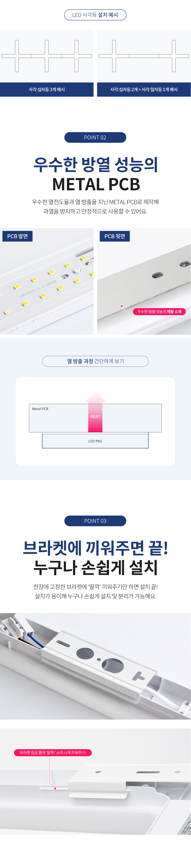Screen dimensions: 191x868
Task: Select the 'PCB 앞면' label tag
Action: [x=18, y=236]
